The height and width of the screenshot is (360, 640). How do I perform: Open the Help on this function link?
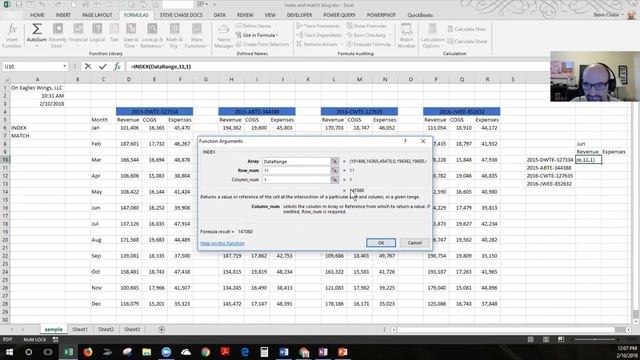click(x=222, y=243)
